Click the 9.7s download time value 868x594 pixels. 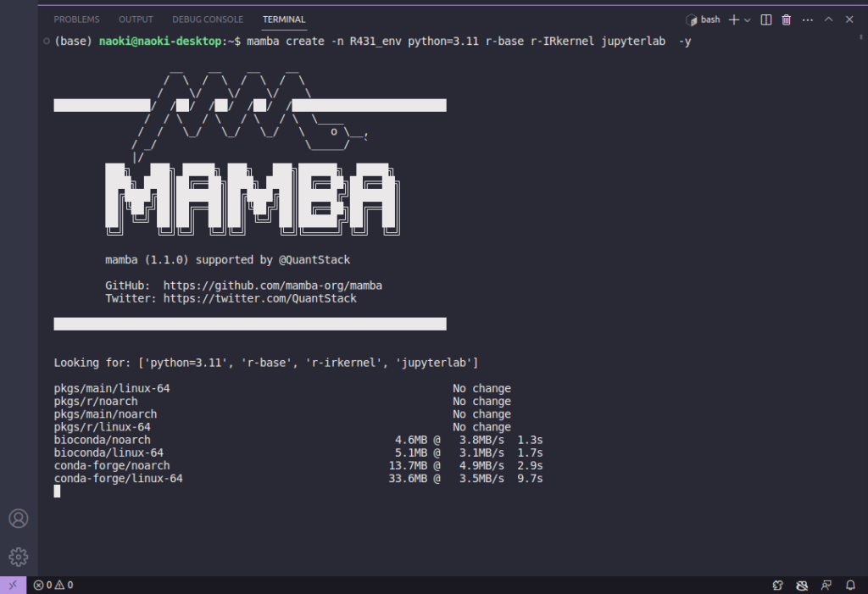point(531,478)
